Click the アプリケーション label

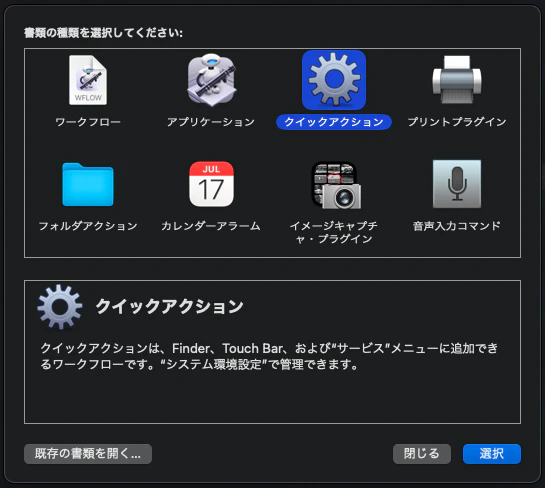[x=211, y=122]
